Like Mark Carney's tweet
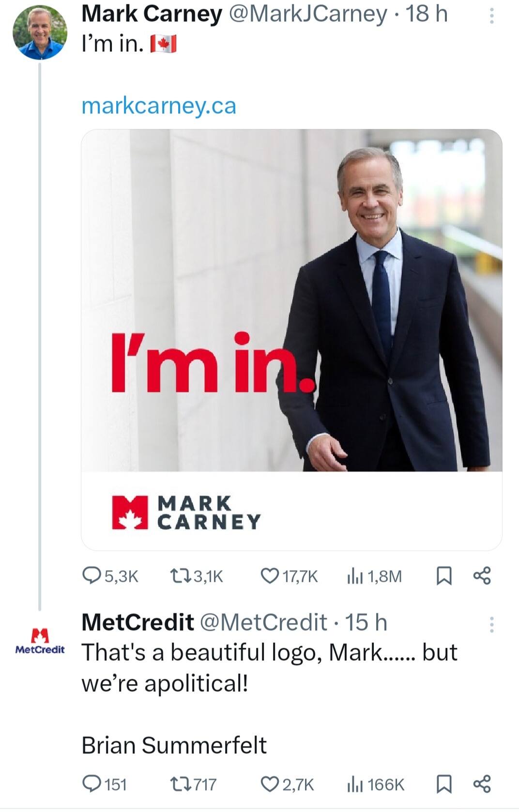The width and height of the screenshot is (519, 812). click(269, 576)
